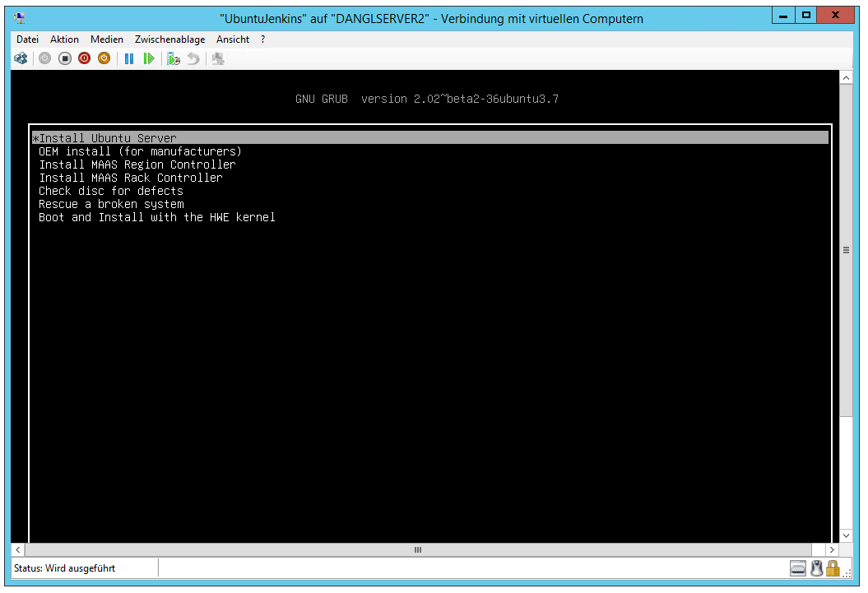Click the horizontal scrollbar left arrow
868x593 pixels.
18,550
